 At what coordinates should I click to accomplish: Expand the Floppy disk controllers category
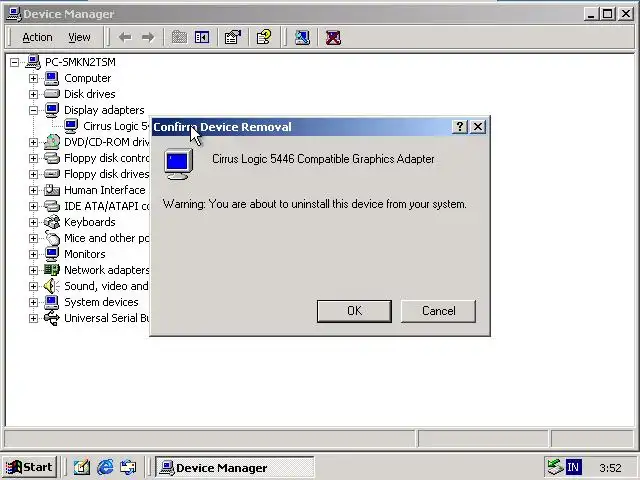33,158
